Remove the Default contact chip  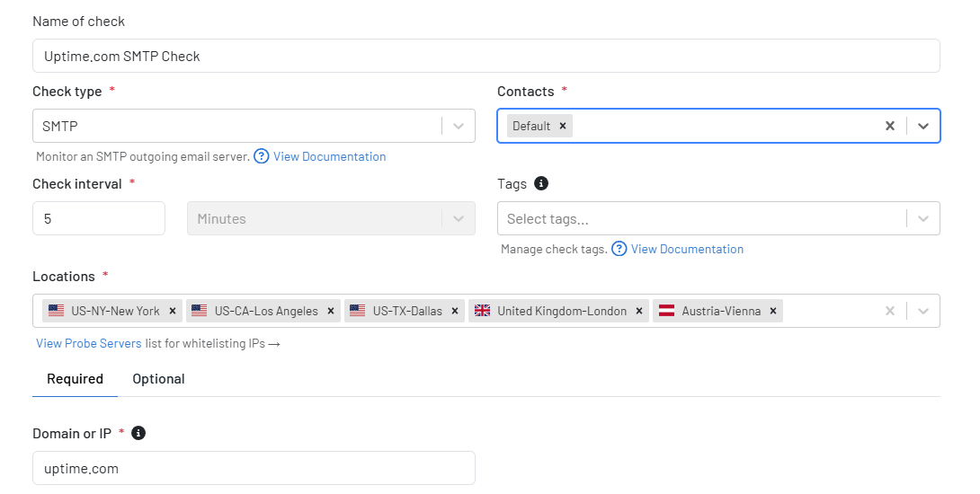point(563,126)
